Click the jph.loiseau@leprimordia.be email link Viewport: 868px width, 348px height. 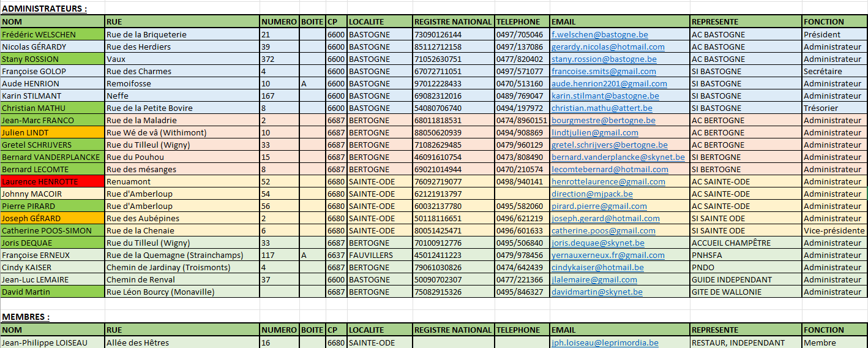click(x=604, y=343)
